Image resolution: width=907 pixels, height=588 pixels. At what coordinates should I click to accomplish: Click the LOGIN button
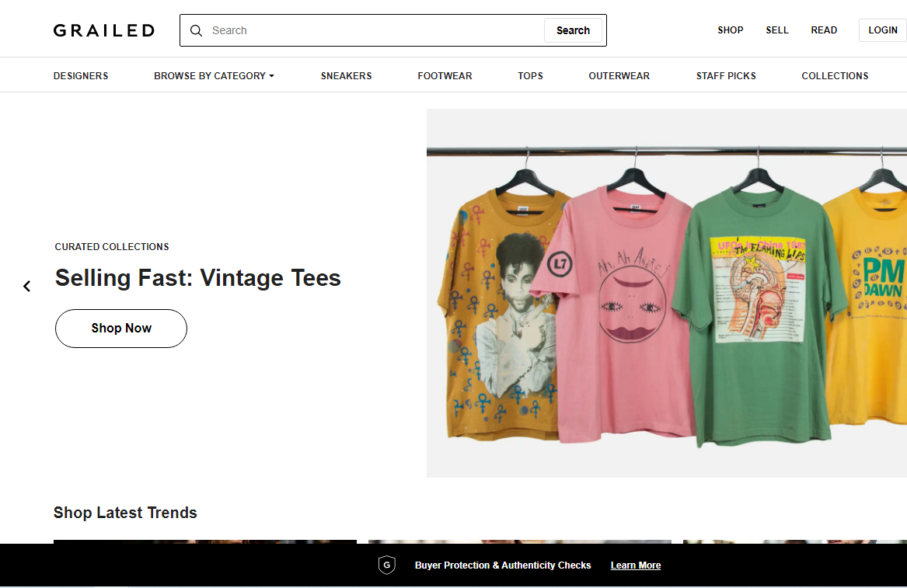click(x=883, y=30)
